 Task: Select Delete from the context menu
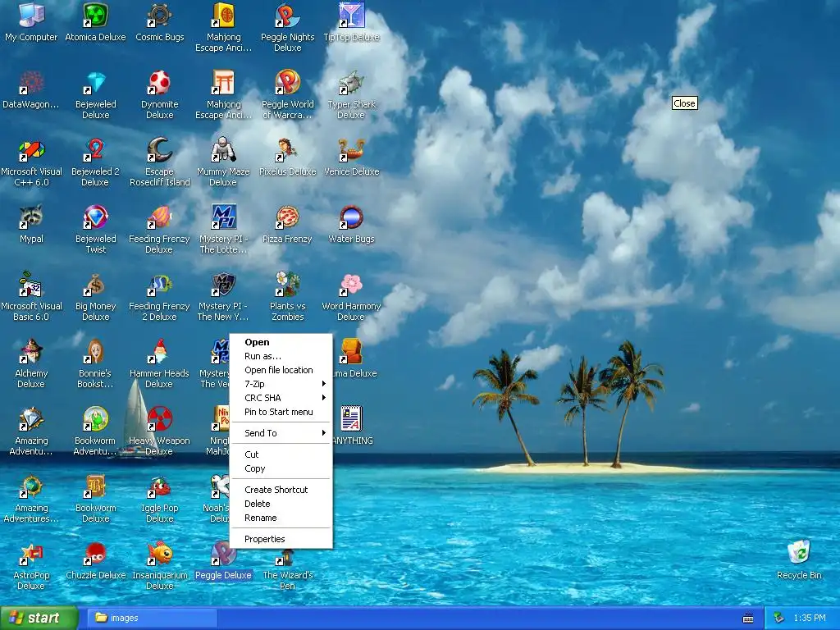pos(281,504)
